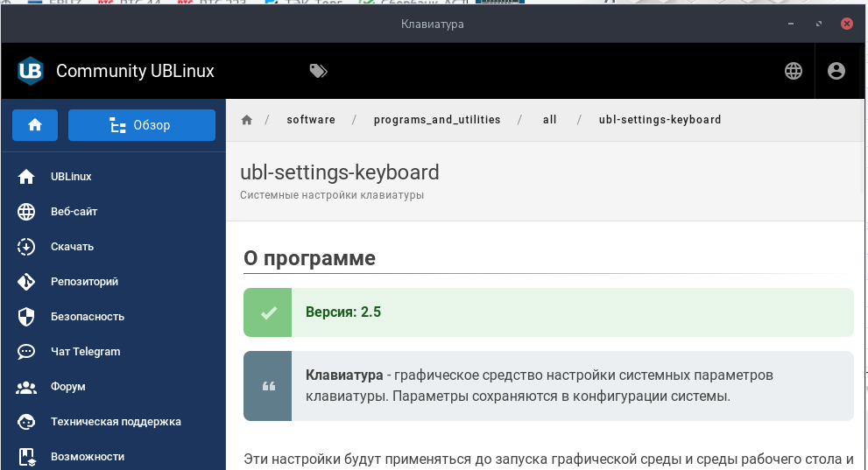Screen dimensions: 868x470
Task: Go to the software breadcrumb
Action: 311,120
